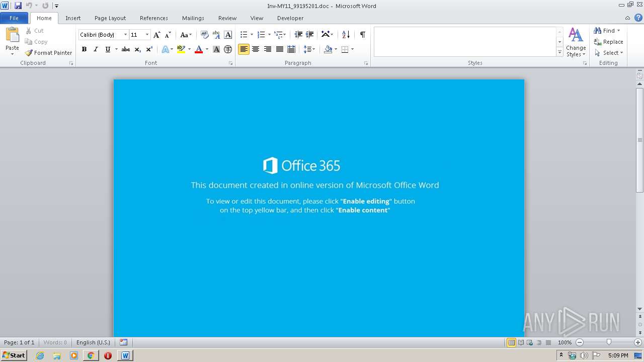Click the Word Help question mark icon
The height and width of the screenshot is (362, 644).
[x=638, y=18]
